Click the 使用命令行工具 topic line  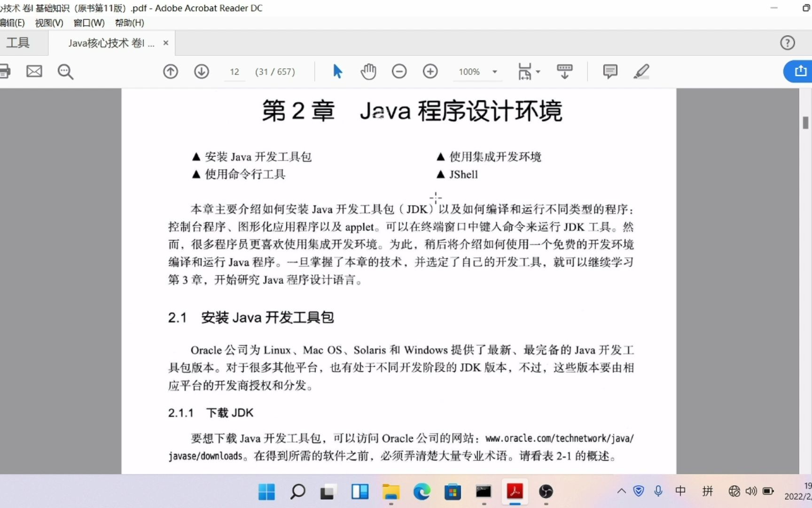[239, 175]
